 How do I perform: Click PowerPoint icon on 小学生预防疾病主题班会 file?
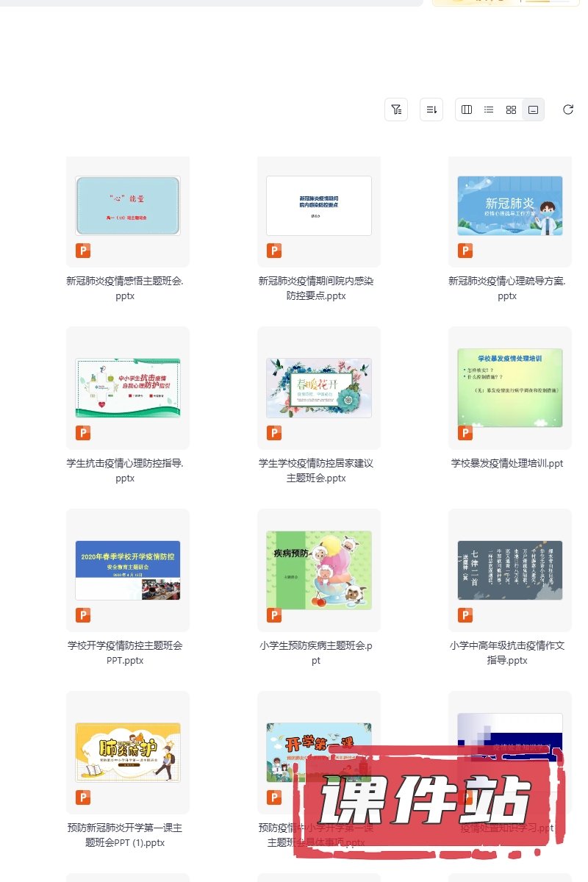click(274, 615)
